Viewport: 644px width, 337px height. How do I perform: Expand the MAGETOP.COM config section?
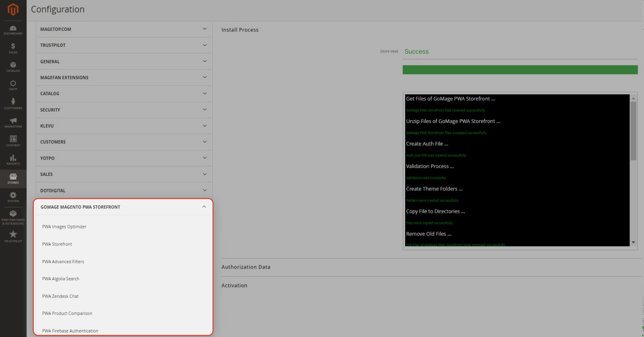124,29
